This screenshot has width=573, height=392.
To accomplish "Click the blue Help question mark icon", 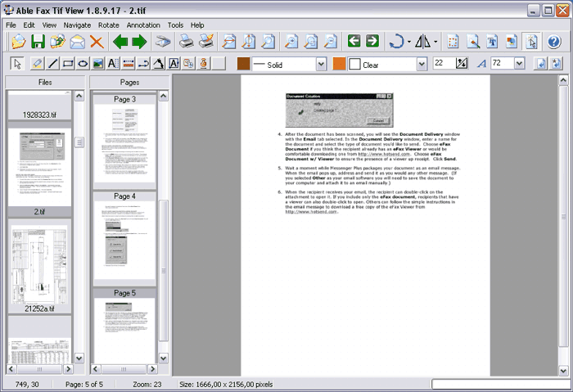I will pyautogui.click(x=554, y=42).
